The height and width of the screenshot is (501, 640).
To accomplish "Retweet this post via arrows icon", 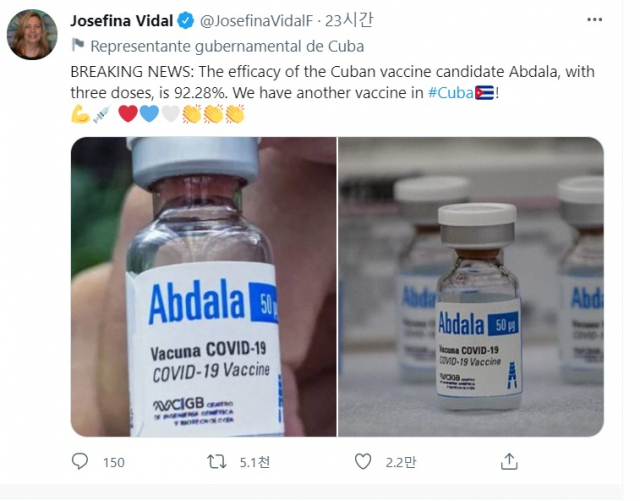I will (216, 462).
